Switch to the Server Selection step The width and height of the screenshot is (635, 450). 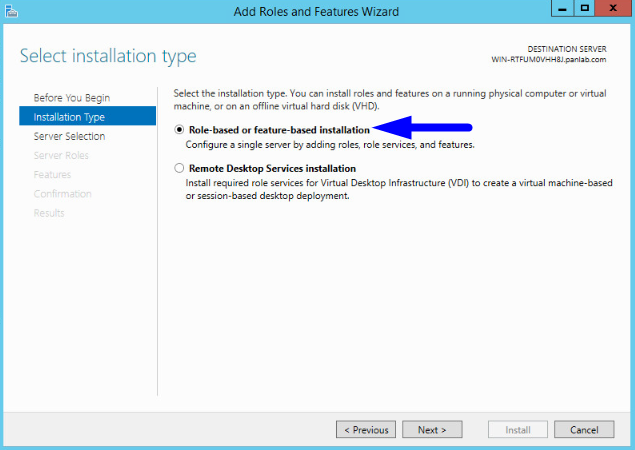tap(69, 136)
